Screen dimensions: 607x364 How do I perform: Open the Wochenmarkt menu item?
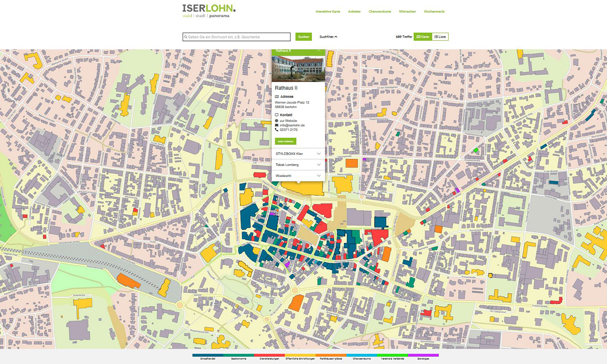(434, 12)
